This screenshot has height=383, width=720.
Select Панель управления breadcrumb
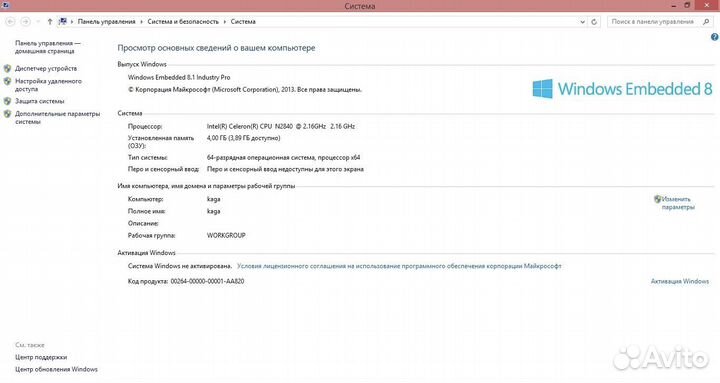(107, 22)
